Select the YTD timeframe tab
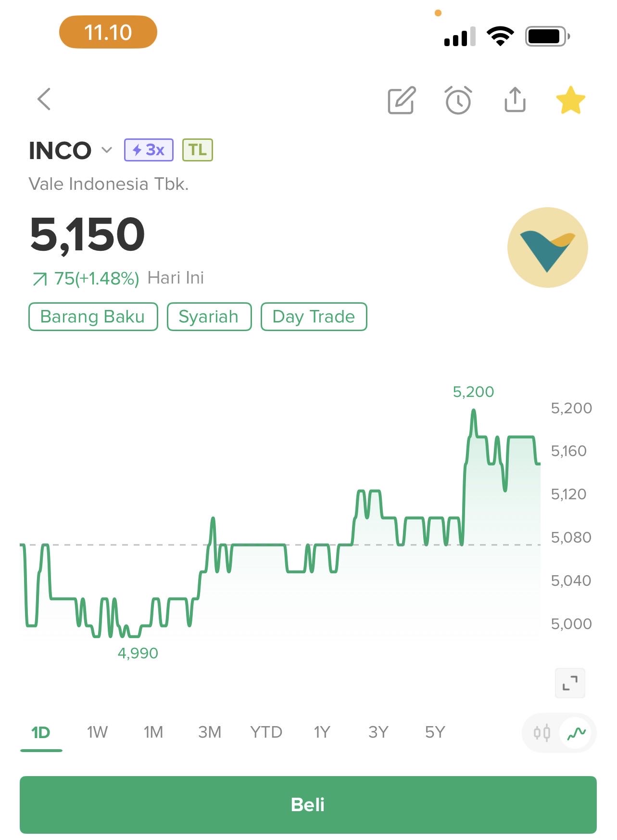Viewport: 617px width, 840px height. 266,732
